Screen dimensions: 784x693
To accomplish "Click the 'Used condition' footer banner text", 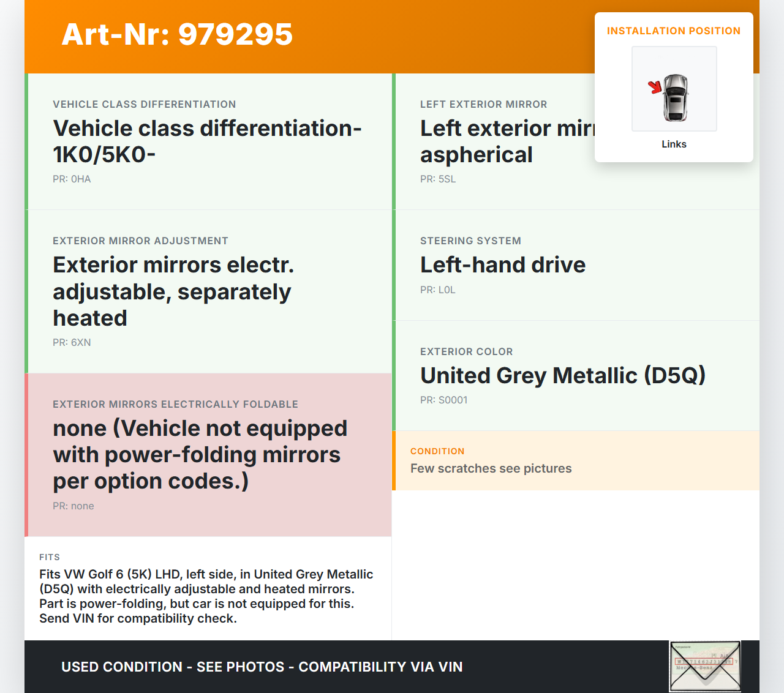I will point(262,667).
